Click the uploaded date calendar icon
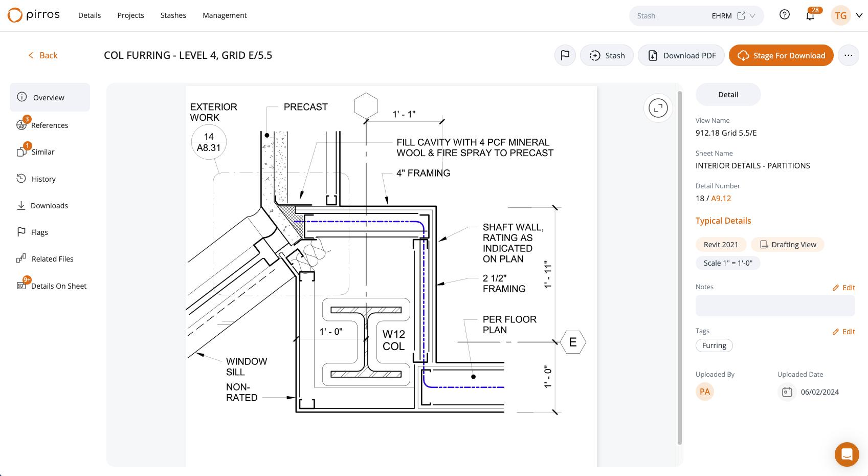Image resolution: width=868 pixels, height=476 pixels. [787, 392]
